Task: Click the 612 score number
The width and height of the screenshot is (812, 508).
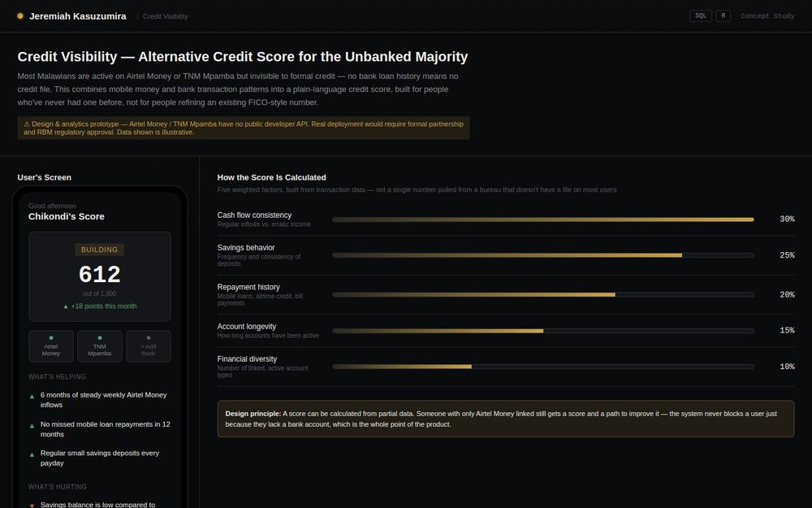Action: point(99,274)
